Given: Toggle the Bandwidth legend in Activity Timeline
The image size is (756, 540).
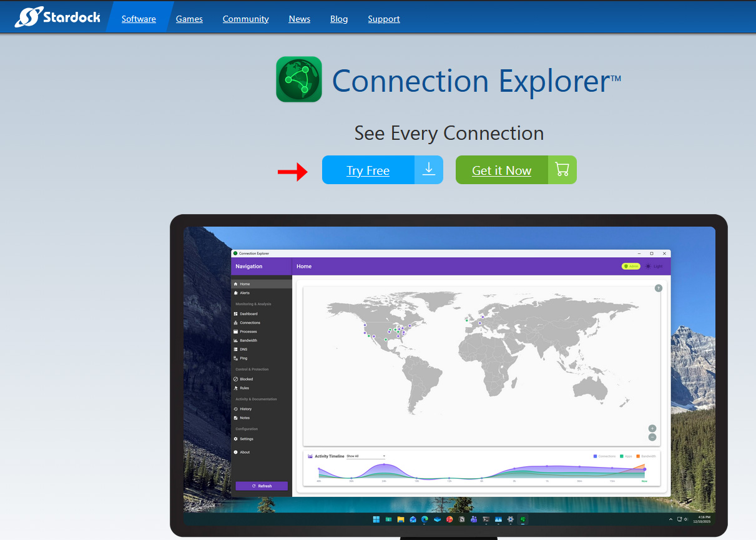Looking at the screenshot, I should pyautogui.click(x=646, y=456).
